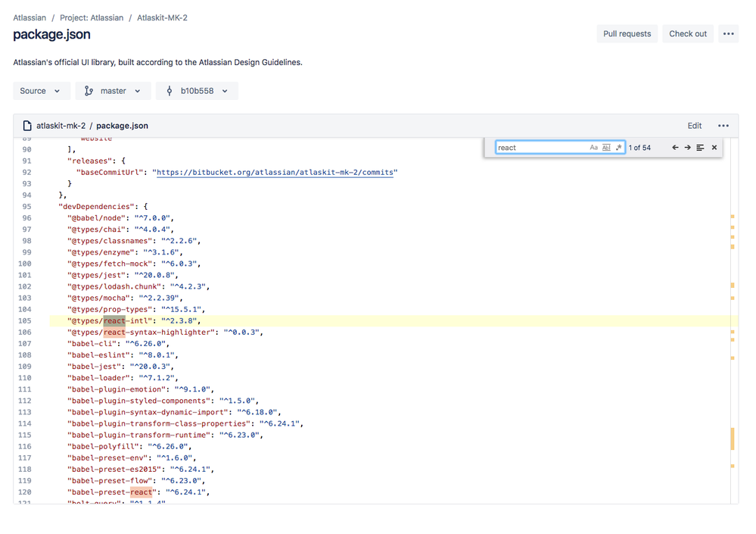756x534 pixels.
Task: Click line number 120
Action: [x=24, y=492]
